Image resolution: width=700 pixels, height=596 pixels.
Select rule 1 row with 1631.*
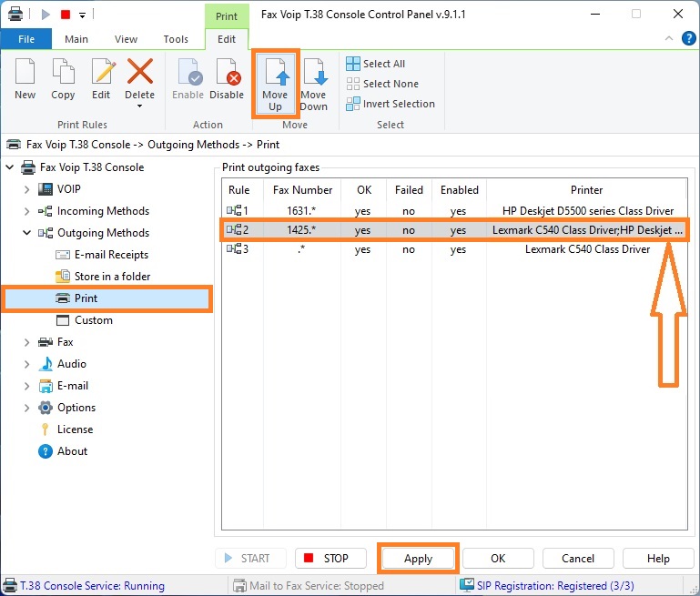[454, 210]
